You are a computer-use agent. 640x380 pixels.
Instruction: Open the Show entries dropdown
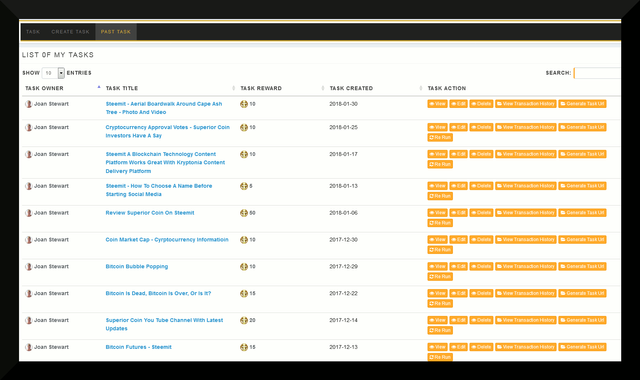point(53,73)
